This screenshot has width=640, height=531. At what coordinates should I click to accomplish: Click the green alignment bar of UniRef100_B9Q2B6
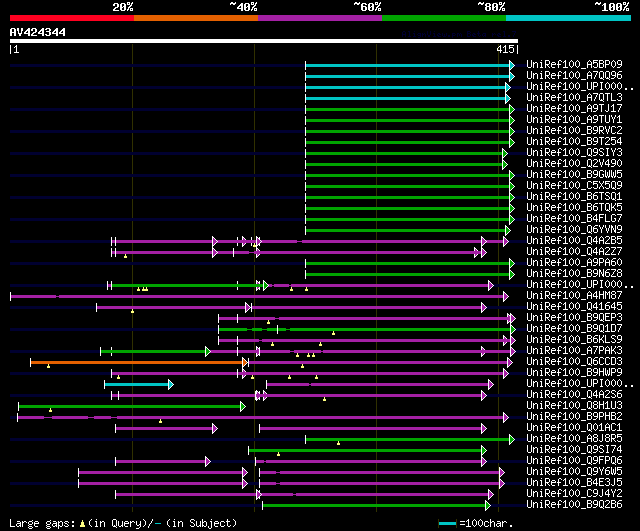tap(376, 506)
